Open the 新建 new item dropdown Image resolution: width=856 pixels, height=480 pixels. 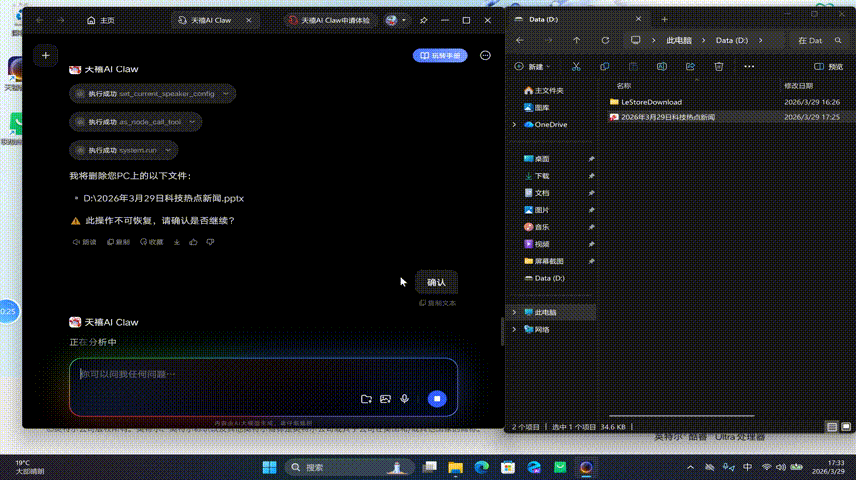[532, 67]
